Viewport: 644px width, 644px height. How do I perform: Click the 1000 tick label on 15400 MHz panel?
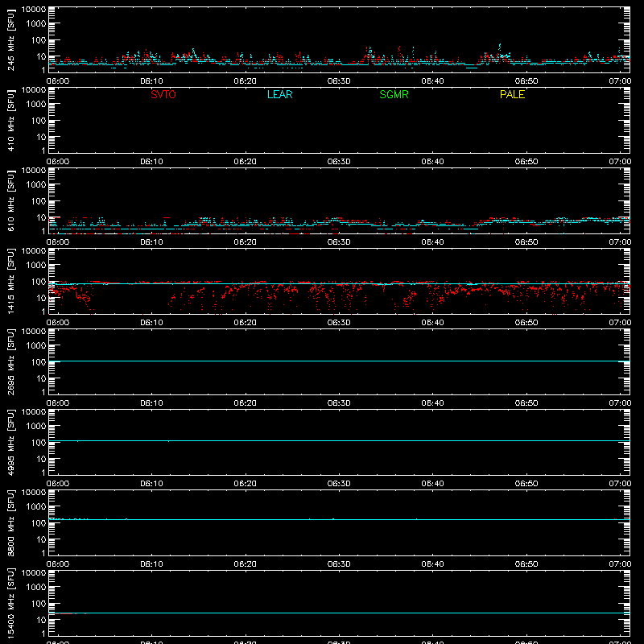point(35,588)
